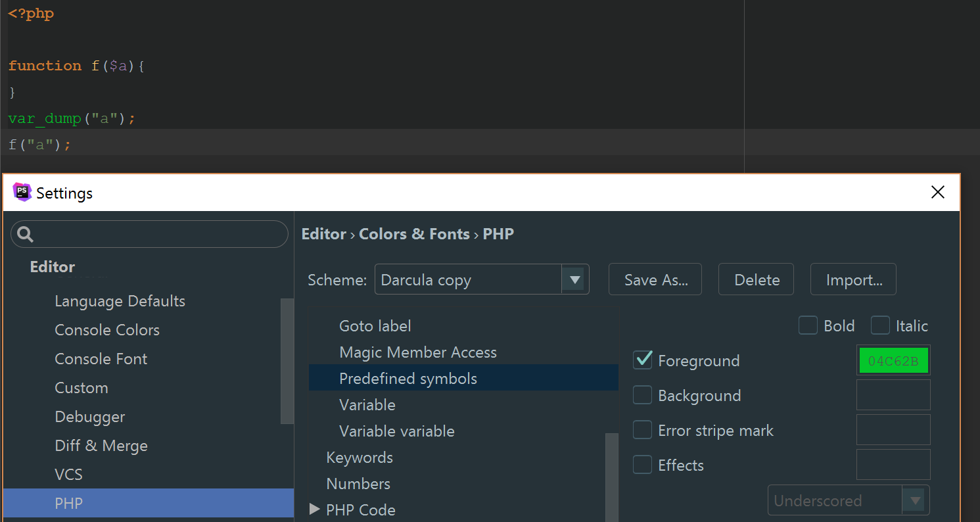The image size is (980, 522).
Task: Open the Underscored effect type dropdown
Action: 849,500
